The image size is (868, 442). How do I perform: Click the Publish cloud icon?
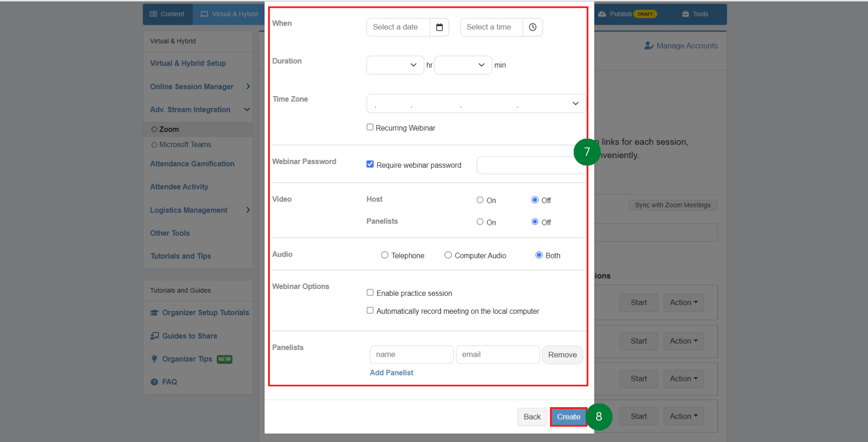pos(602,14)
